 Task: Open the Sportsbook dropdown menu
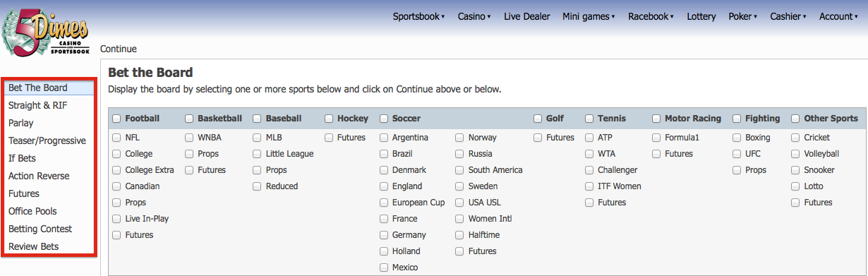click(x=418, y=16)
